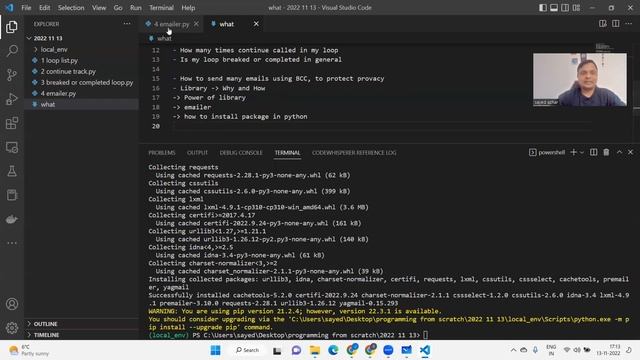Close the terminal panel
Screen dimensions: 640x360
coord(630,152)
